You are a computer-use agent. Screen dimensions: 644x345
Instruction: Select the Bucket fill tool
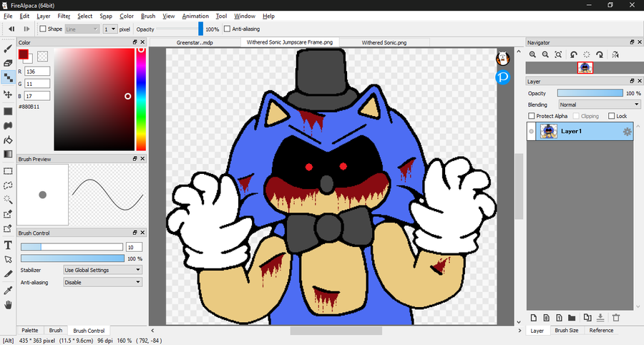[x=8, y=140]
